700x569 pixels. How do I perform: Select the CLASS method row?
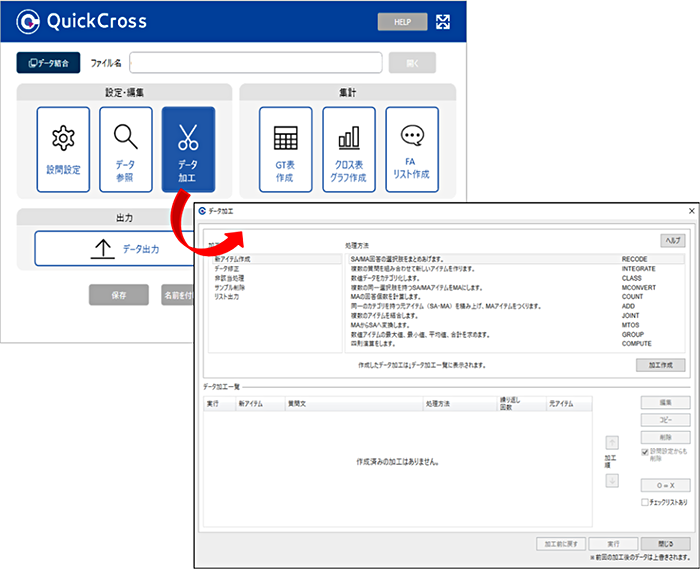pyautogui.click(x=516, y=278)
